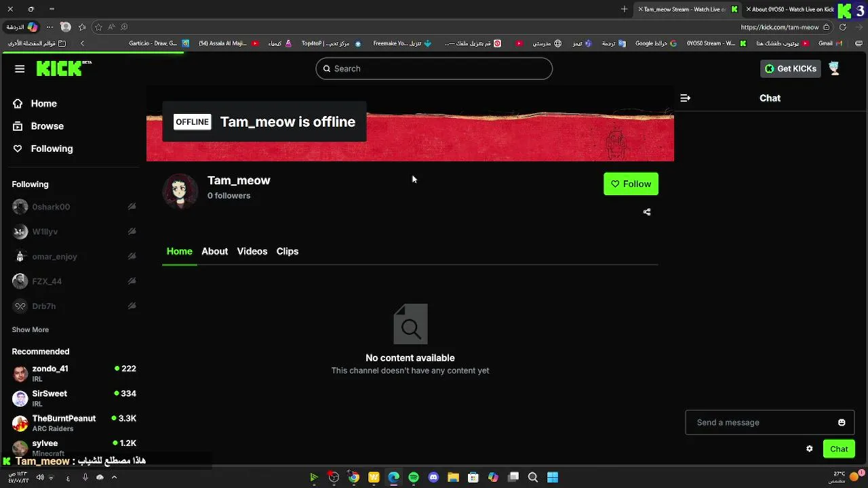Toggle notifications for W1llyv
This screenshot has width=868, height=488.
point(132,231)
